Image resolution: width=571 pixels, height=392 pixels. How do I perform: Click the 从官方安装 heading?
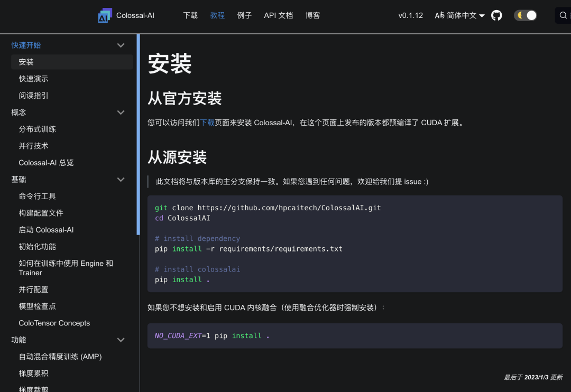[x=185, y=98]
